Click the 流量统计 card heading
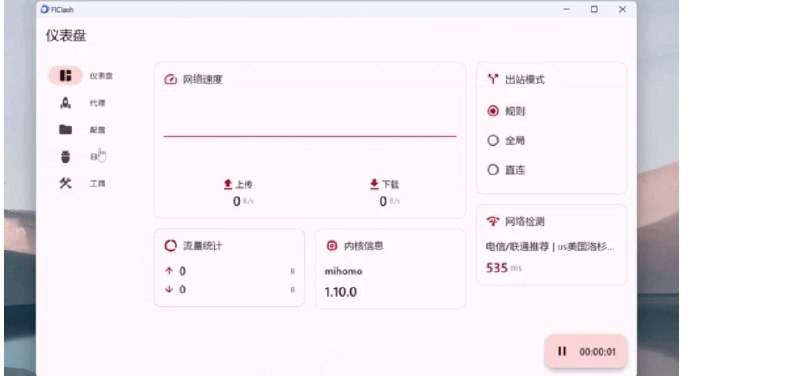Image resolution: width=800 pixels, height=376 pixels. 203,246
